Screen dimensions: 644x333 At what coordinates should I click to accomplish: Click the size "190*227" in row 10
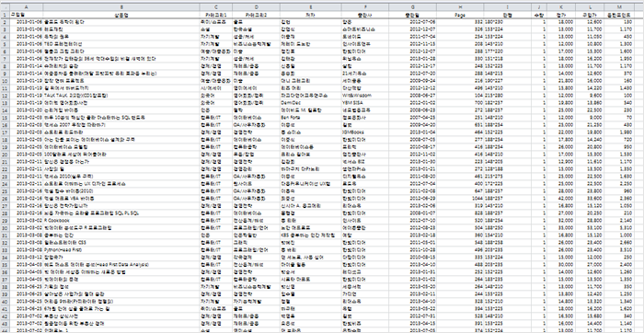[x=507, y=80]
